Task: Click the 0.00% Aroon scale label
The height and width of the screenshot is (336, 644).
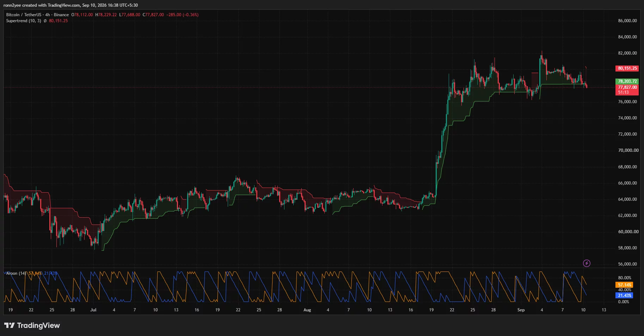Action: tap(624, 302)
